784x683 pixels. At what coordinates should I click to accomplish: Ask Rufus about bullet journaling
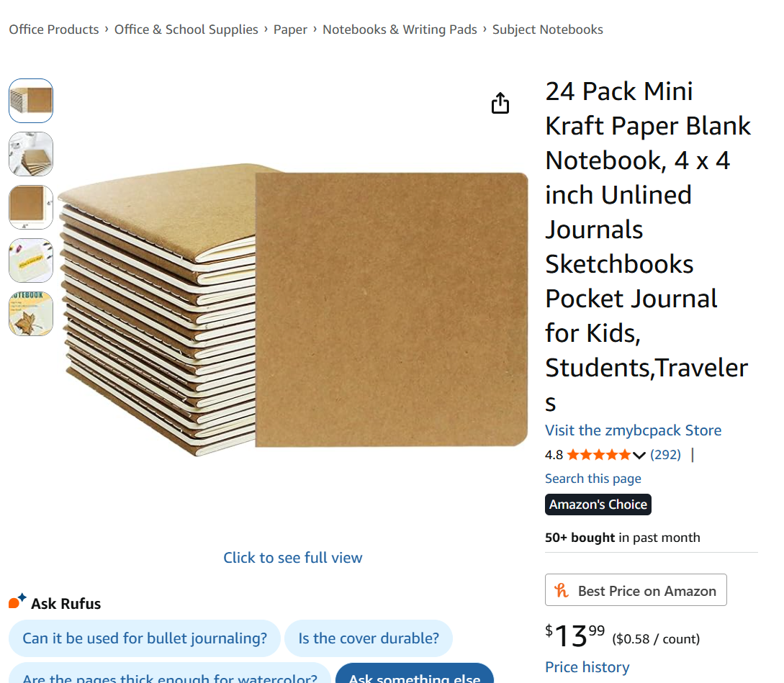[145, 638]
